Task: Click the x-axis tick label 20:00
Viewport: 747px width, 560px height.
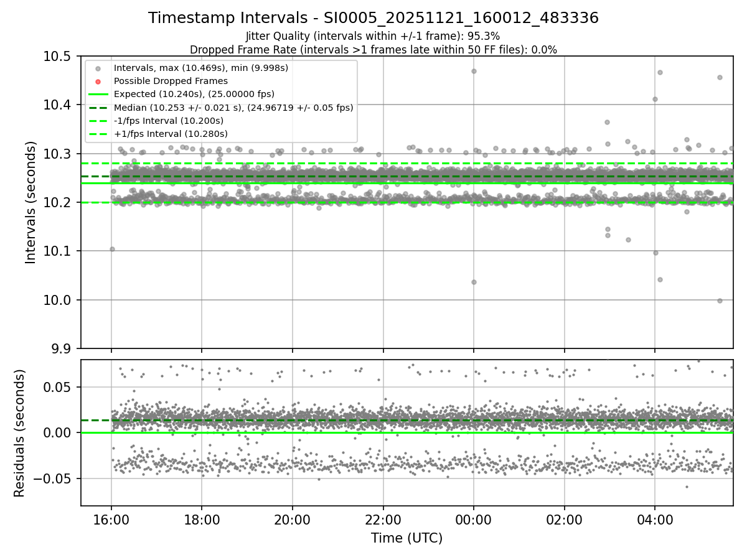Action: point(293,520)
